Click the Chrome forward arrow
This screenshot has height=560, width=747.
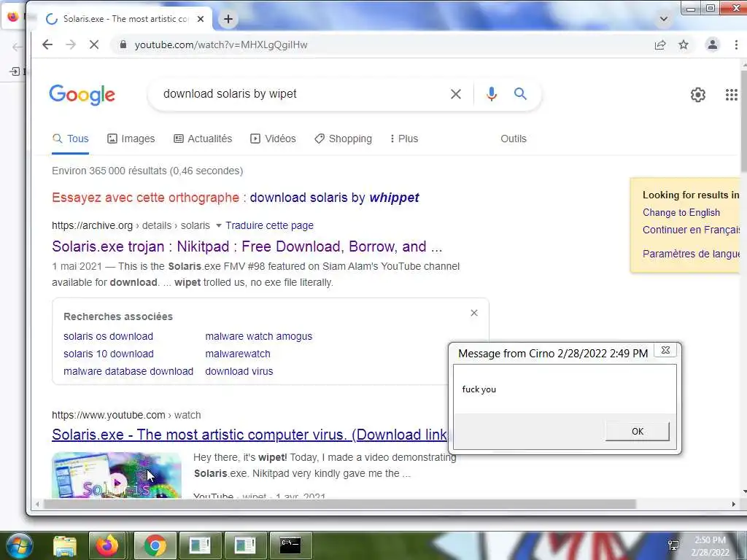tap(71, 44)
